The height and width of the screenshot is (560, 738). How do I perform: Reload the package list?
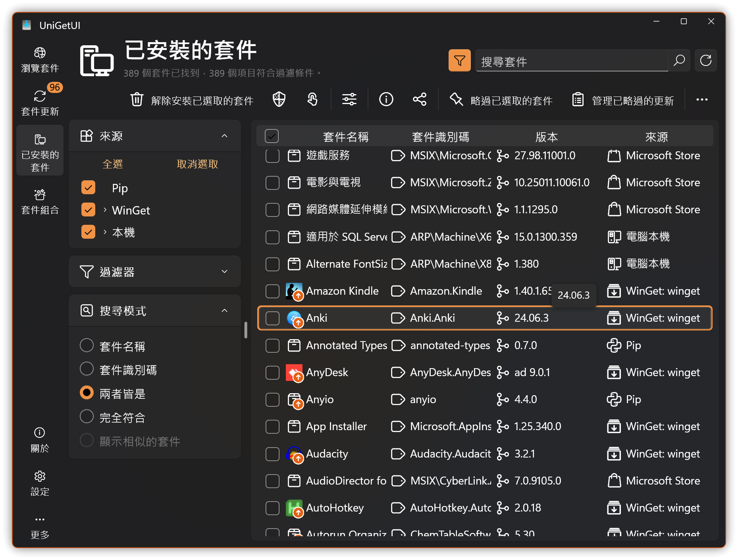tap(705, 60)
